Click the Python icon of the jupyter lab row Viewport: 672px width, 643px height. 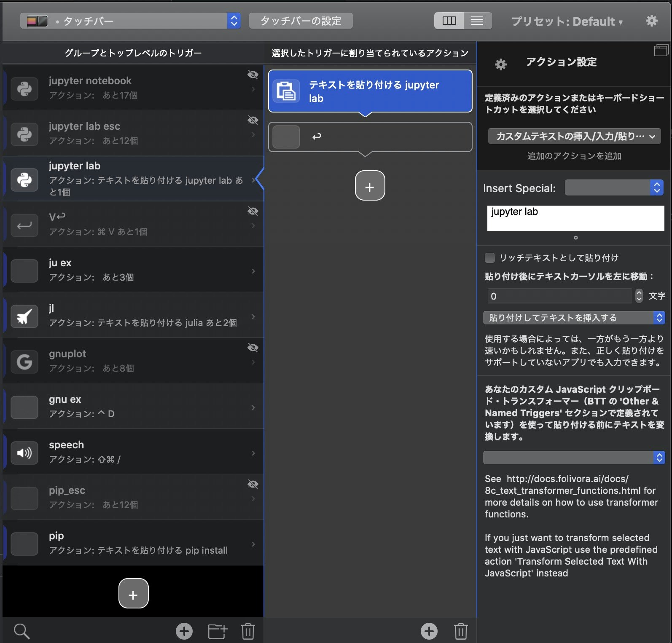click(24, 180)
